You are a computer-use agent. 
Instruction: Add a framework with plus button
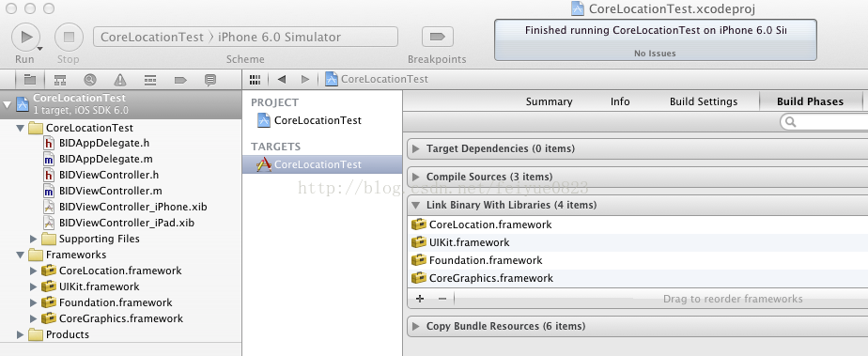click(420, 299)
